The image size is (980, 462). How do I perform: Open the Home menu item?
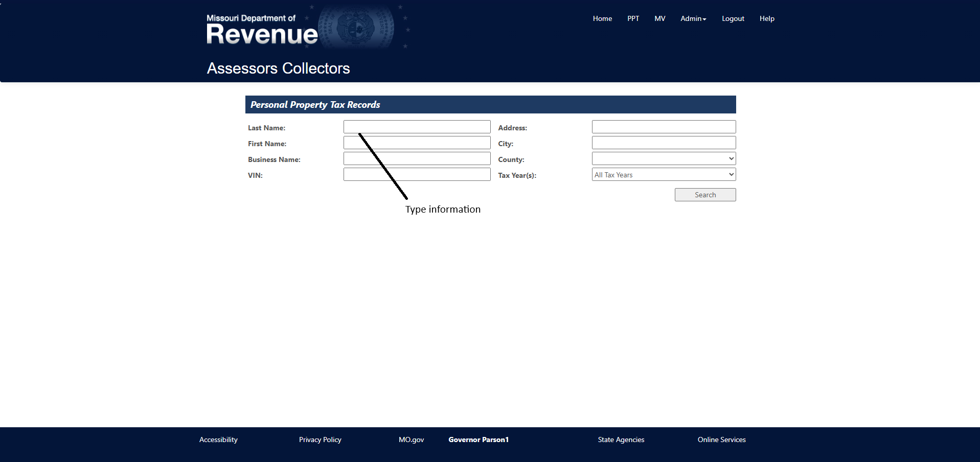[x=602, y=18]
